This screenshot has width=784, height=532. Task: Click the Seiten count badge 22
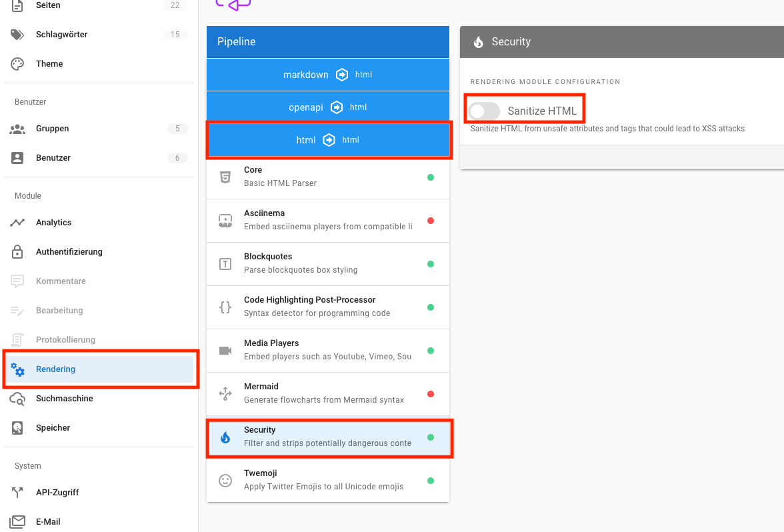[x=175, y=5]
